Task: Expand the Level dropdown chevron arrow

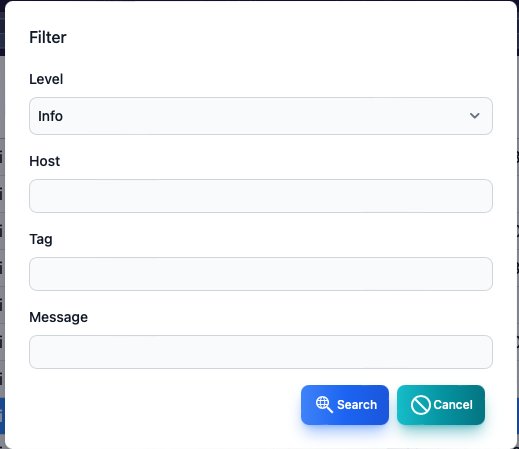Action: [475, 116]
